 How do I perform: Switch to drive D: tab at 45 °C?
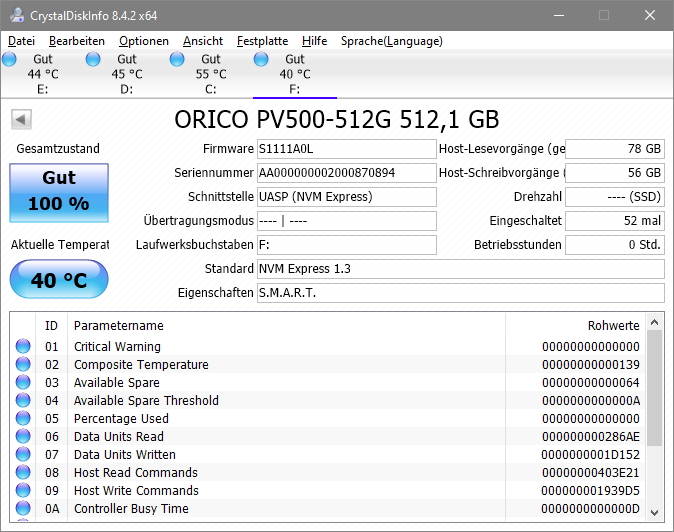coord(127,74)
